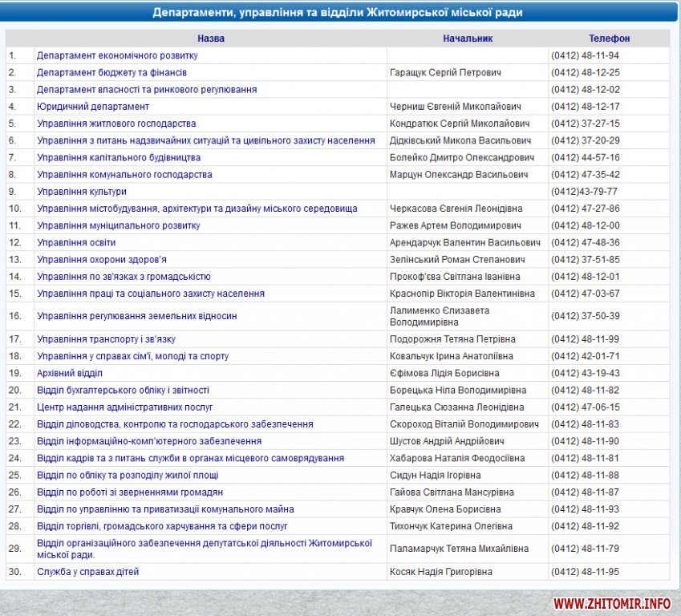Click Відділ інформаційно-комп'ютерного забезпечення link

[x=149, y=441]
